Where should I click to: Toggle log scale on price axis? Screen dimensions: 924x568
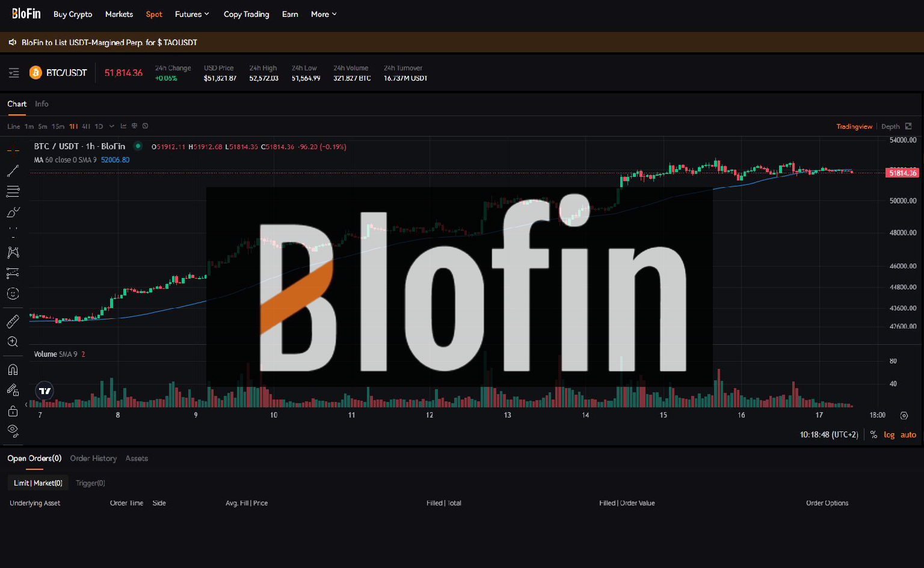tap(889, 434)
